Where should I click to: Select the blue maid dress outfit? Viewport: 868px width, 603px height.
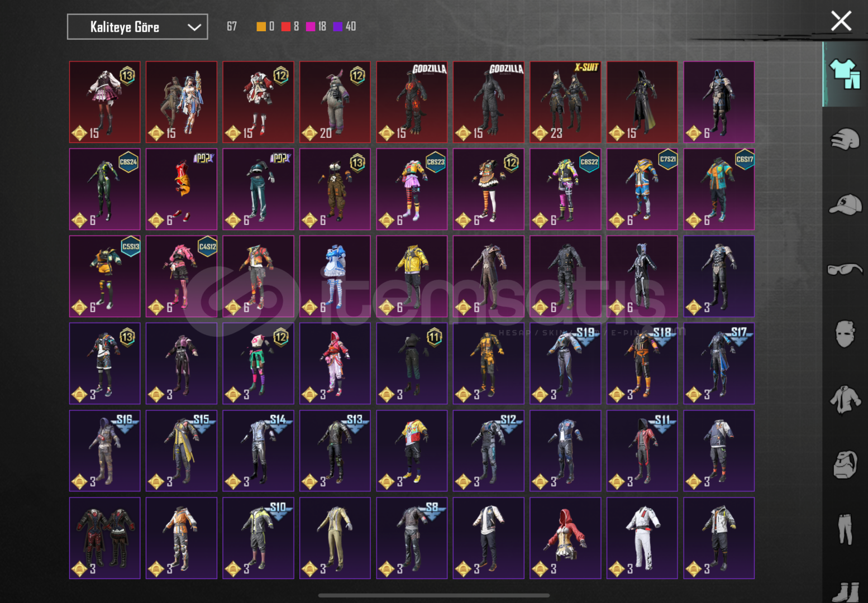[335, 276]
